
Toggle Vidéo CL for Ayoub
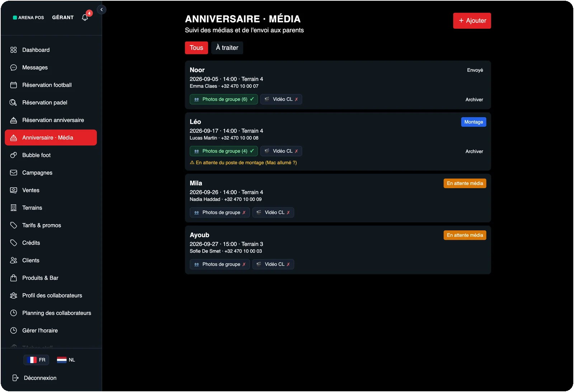(273, 264)
